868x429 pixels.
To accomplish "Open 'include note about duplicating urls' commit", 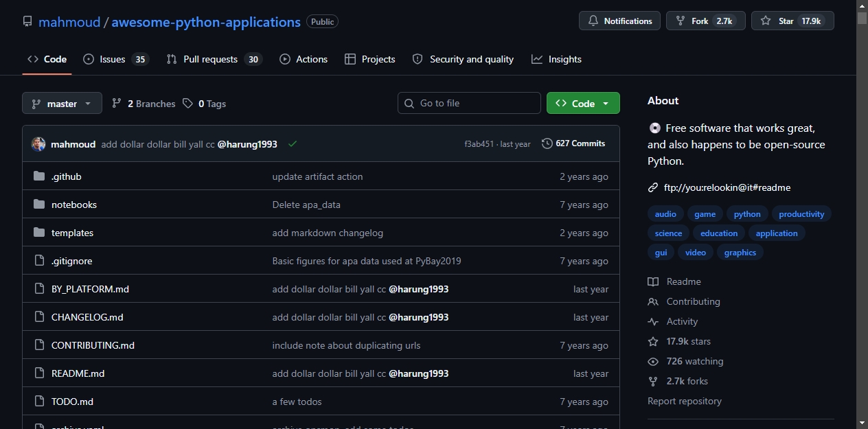I will pyautogui.click(x=346, y=345).
